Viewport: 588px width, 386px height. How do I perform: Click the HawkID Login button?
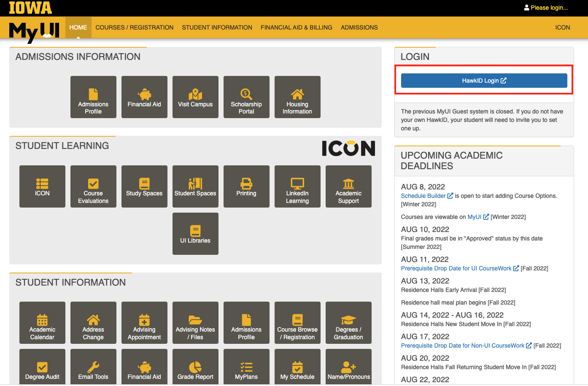point(484,81)
